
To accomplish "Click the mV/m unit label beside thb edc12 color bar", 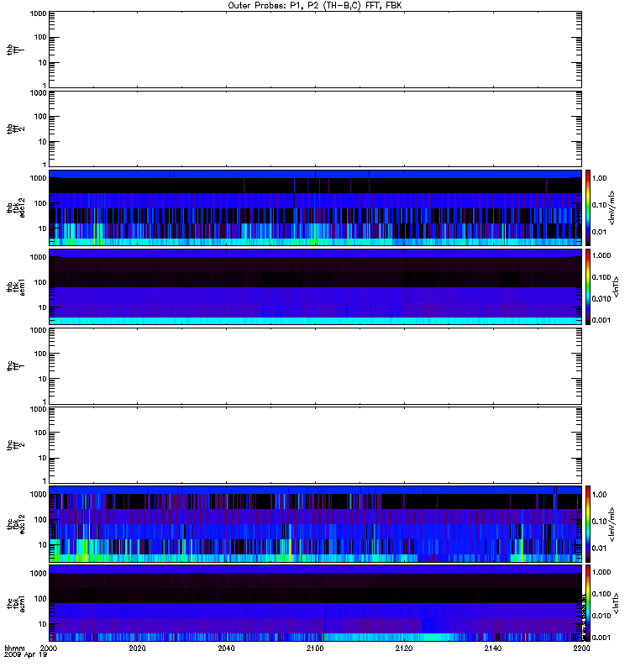I will pyautogui.click(x=612, y=207).
